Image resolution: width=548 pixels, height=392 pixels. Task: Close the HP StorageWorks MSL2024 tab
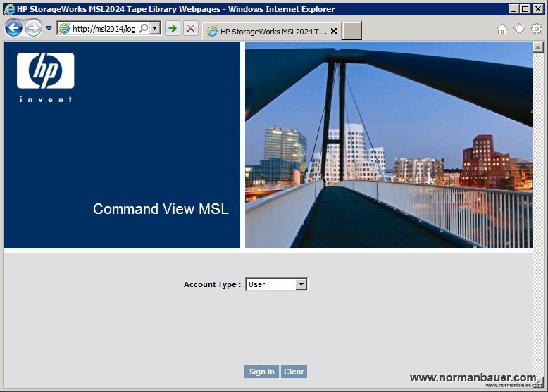(x=334, y=31)
